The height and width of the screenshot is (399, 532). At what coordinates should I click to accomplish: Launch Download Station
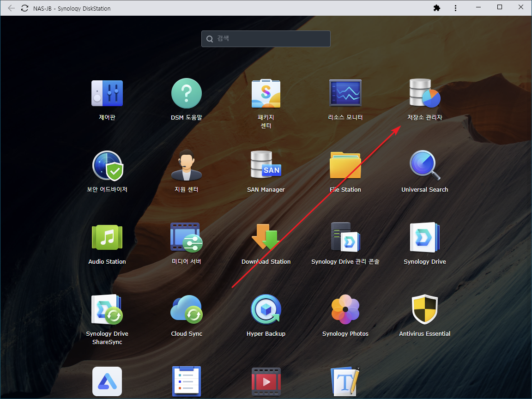click(266, 237)
